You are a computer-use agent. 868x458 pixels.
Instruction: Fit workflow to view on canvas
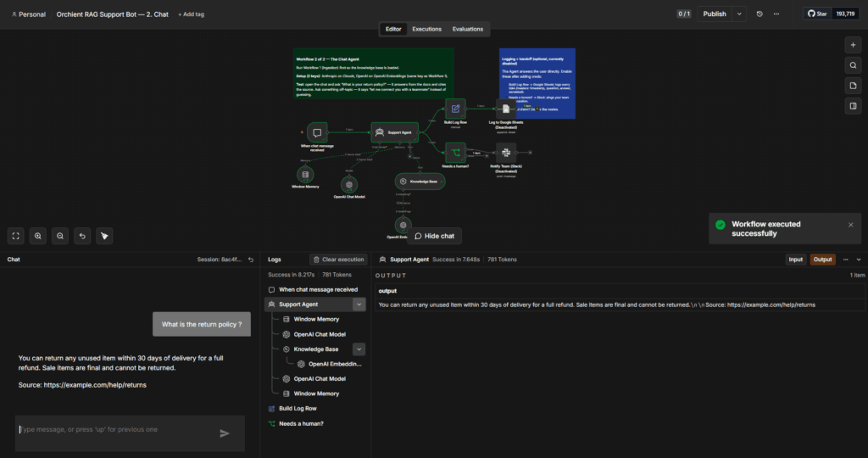(x=15, y=236)
